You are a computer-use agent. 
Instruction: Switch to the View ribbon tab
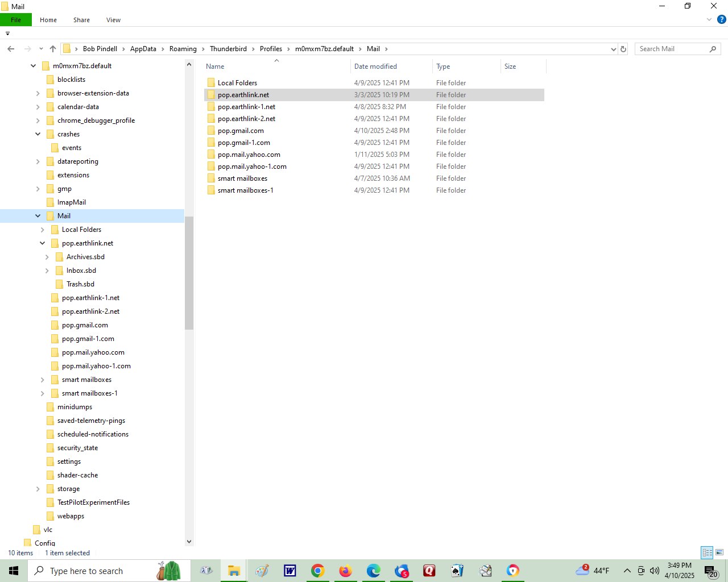(113, 20)
